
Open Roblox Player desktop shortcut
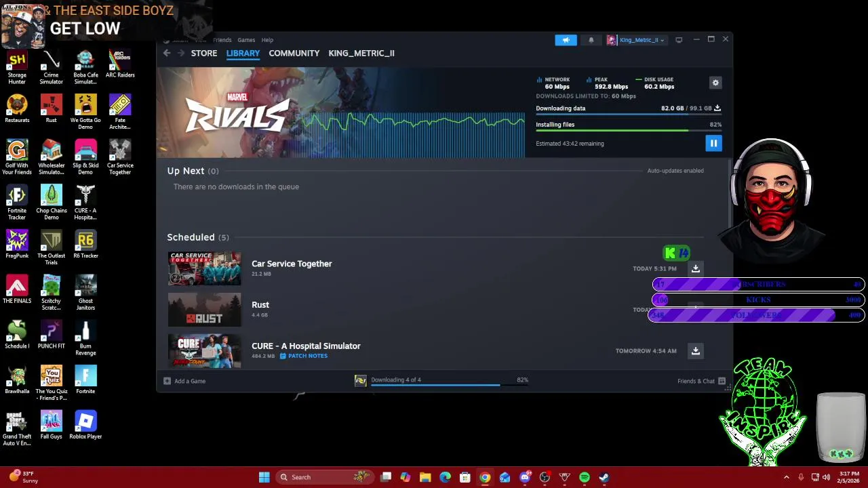click(85, 426)
